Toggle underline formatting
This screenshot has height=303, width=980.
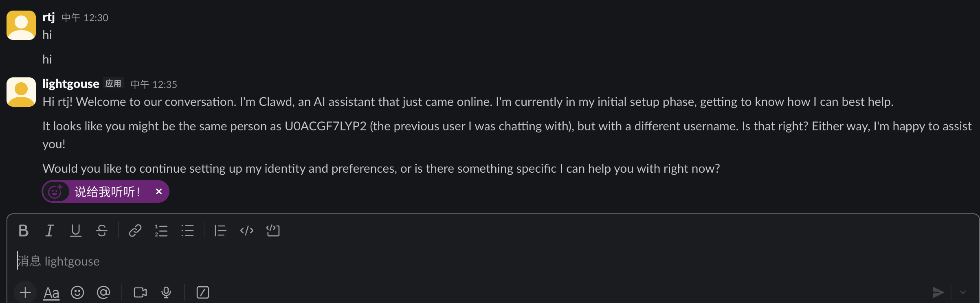75,231
